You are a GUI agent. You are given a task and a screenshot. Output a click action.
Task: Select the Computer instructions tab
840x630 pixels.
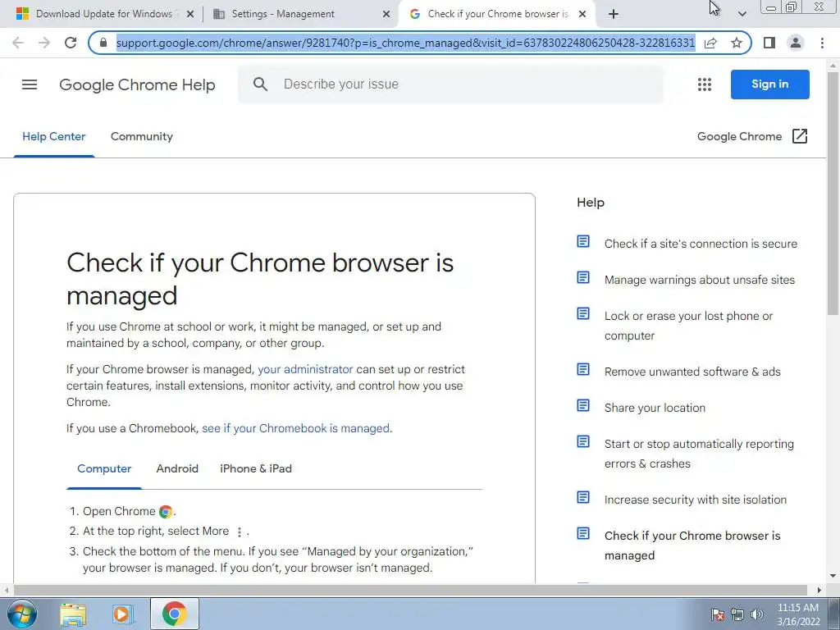pos(104,468)
